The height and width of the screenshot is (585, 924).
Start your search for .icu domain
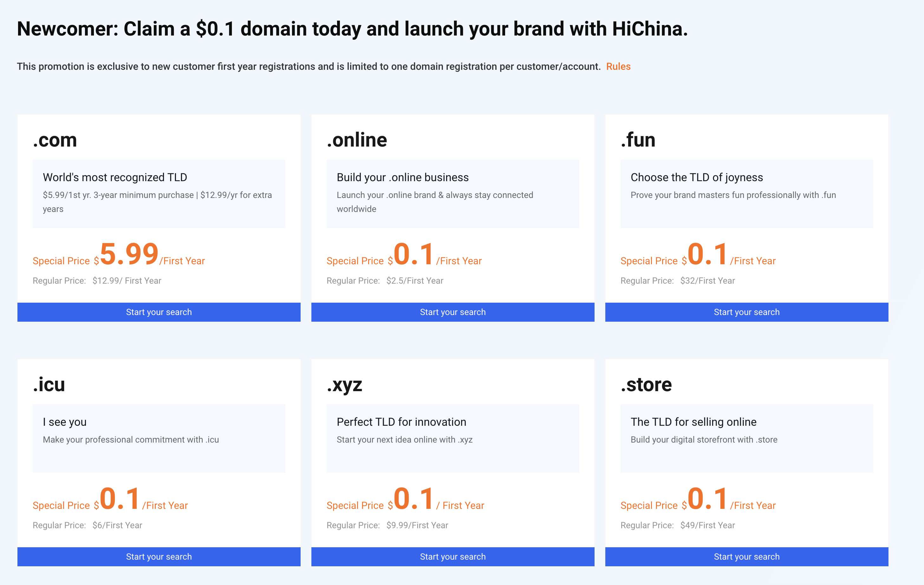159,556
